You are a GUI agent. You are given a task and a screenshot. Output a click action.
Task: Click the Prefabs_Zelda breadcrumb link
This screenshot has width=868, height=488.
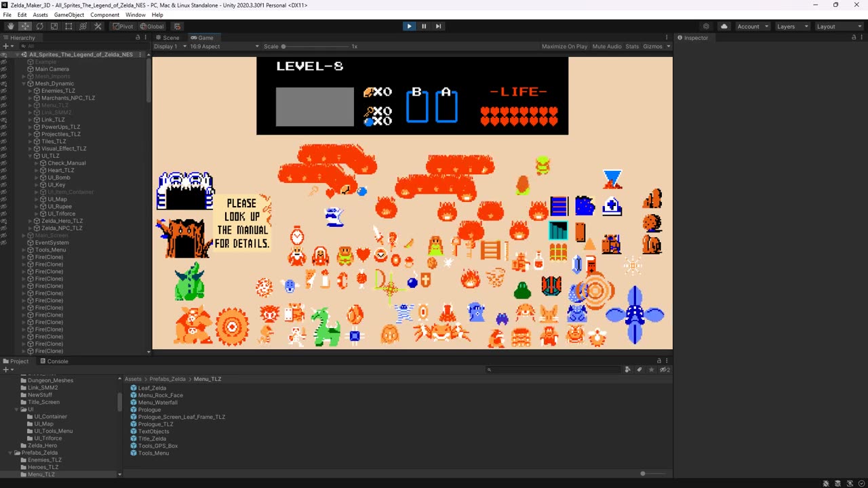coord(167,379)
